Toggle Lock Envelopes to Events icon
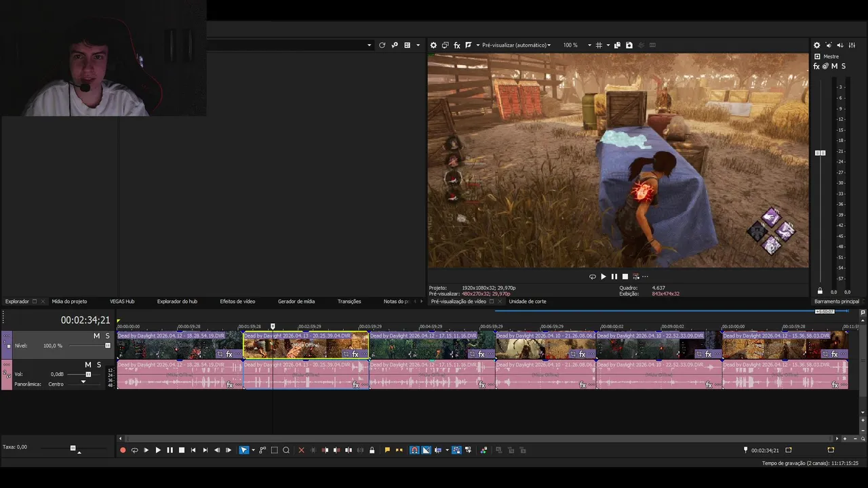Image resolution: width=868 pixels, height=488 pixels. point(456,450)
